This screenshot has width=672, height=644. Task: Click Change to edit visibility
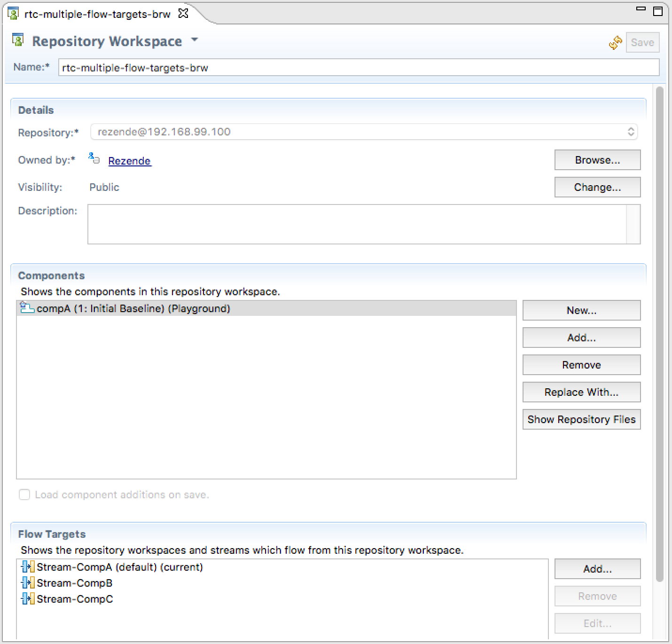(x=597, y=188)
